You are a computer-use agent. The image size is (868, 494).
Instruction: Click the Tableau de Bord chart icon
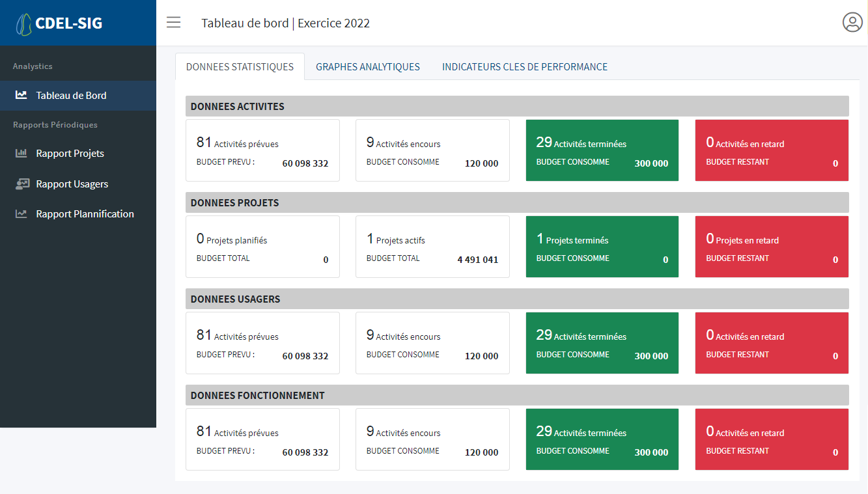(21, 95)
